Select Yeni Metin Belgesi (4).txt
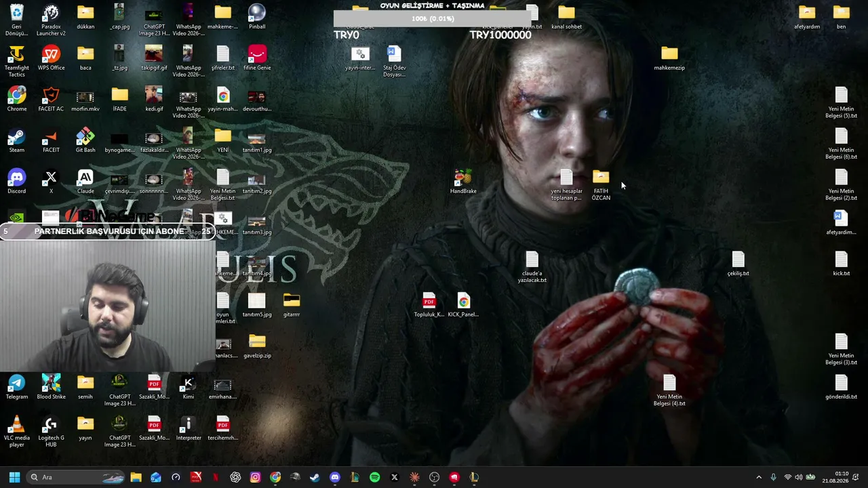868x488 pixels. pos(669,390)
